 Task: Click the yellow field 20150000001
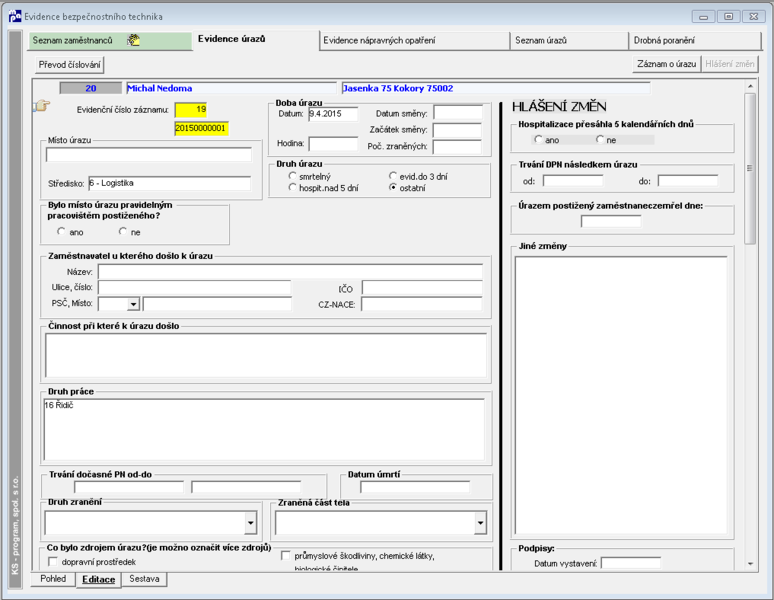pyautogui.click(x=201, y=128)
